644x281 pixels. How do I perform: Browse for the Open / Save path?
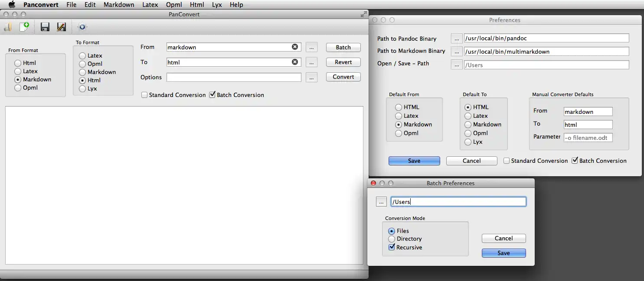coord(457,65)
